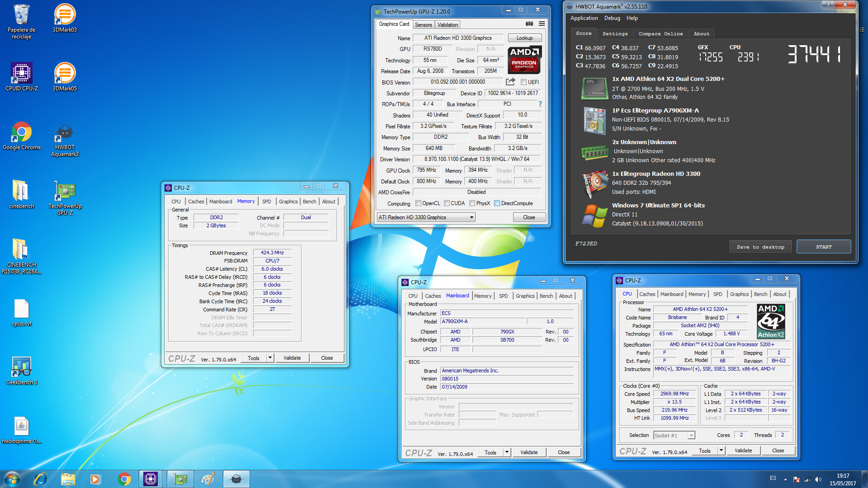
Task: Open the 3DMark03 desktop shortcut
Action: (x=65, y=18)
